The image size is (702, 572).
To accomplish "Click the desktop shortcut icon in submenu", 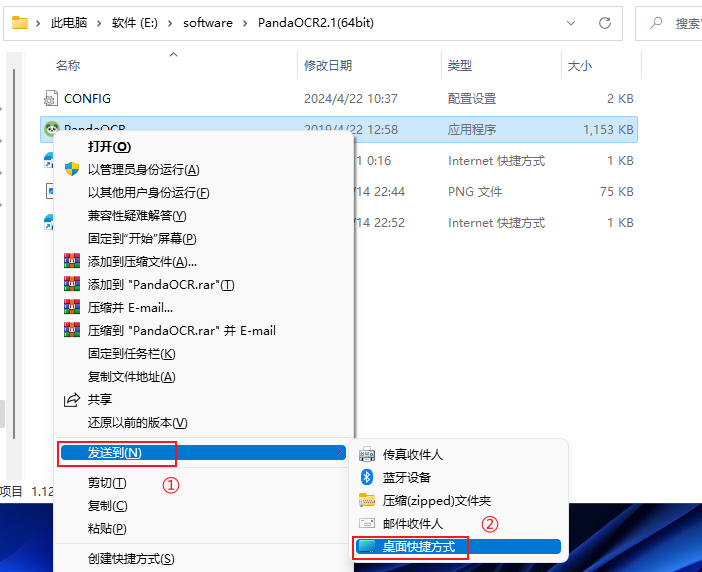I will [367, 546].
